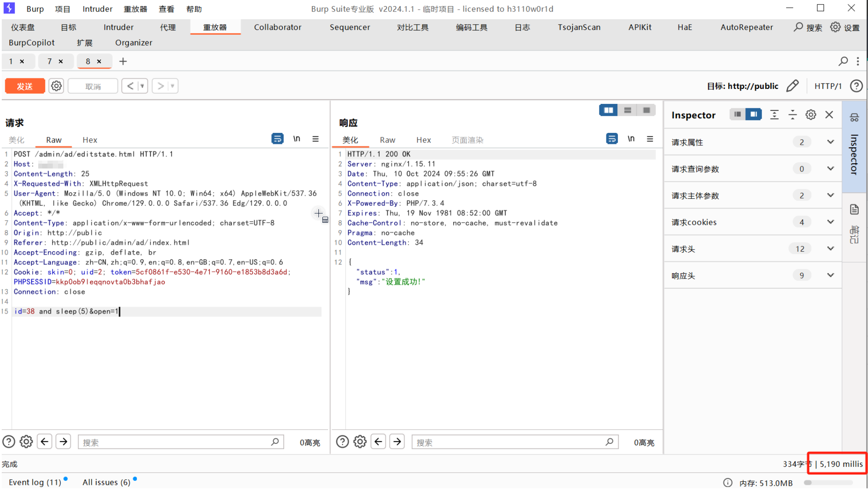The height and width of the screenshot is (491, 868).
Task: Switch to the Intruder main tab
Action: click(x=118, y=27)
